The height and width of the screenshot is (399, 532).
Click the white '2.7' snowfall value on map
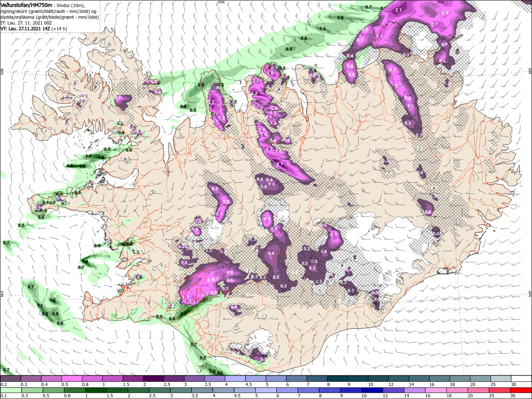click(280, 164)
